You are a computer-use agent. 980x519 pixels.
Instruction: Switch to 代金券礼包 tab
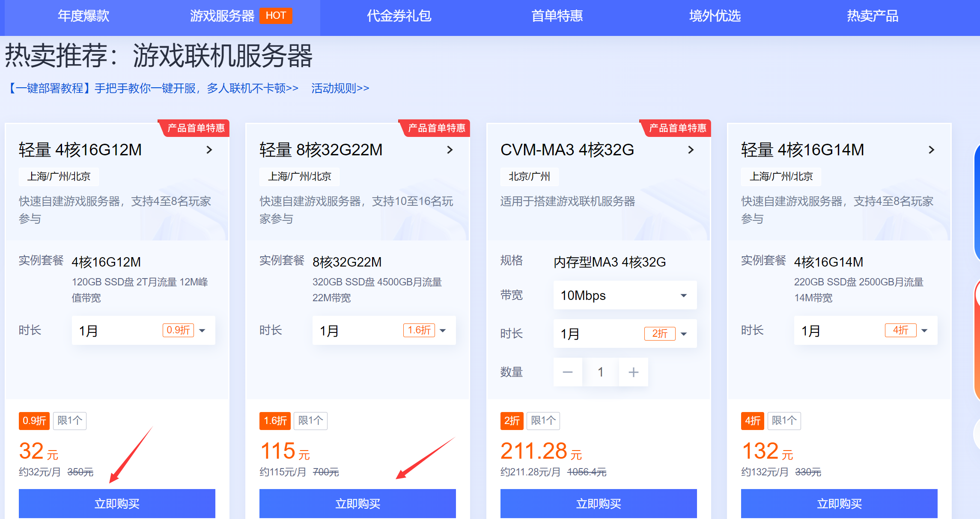[x=399, y=16]
